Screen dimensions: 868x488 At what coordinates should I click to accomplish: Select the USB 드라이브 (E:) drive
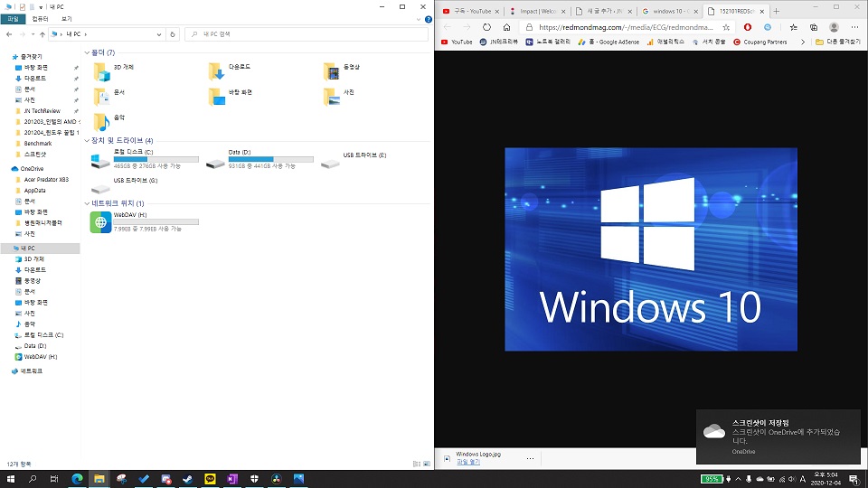click(x=354, y=159)
